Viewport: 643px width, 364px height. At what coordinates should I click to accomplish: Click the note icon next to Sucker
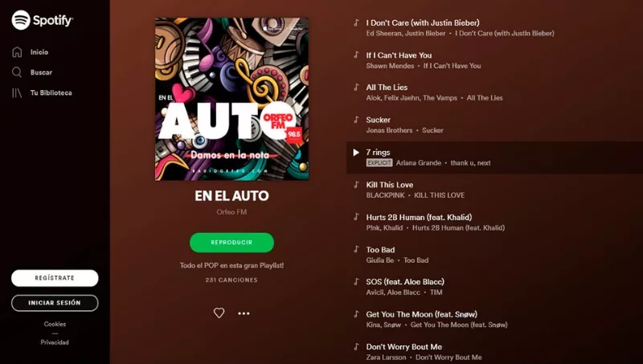tap(356, 120)
